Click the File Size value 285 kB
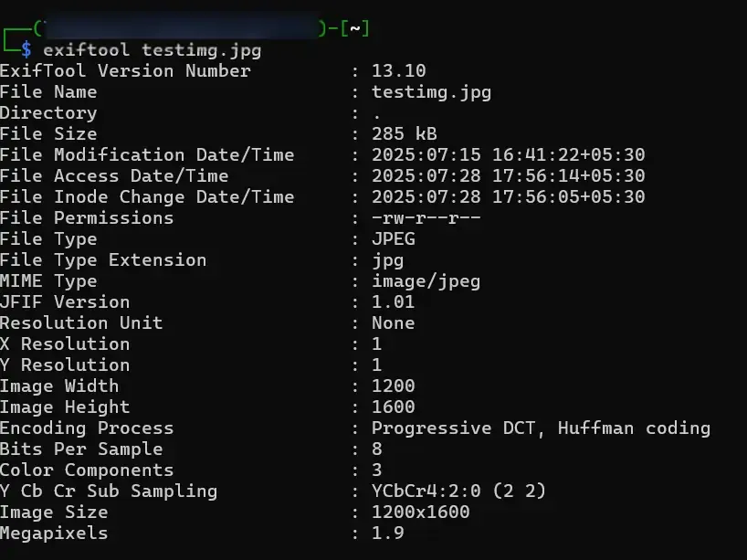The width and height of the screenshot is (747, 560). point(404,133)
